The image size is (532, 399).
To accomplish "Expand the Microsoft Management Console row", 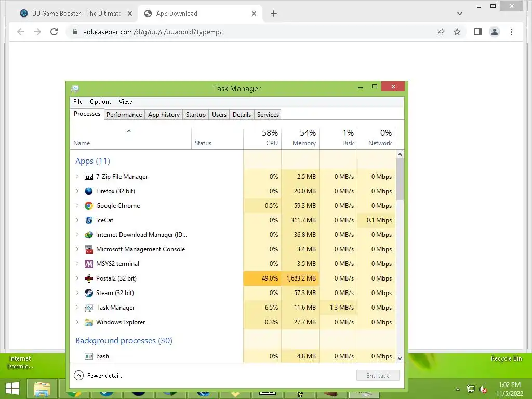I will pos(77,249).
